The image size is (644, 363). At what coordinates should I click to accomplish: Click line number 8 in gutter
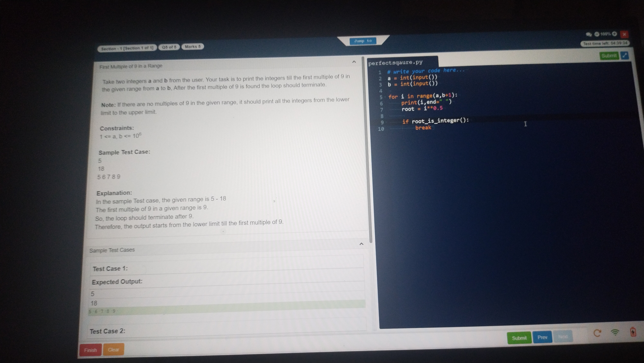[x=382, y=116]
